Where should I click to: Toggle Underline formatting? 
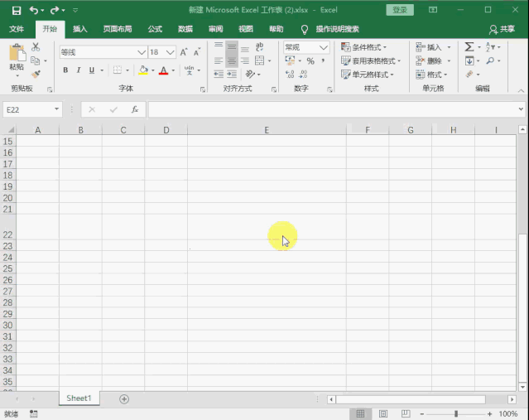[x=91, y=70]
